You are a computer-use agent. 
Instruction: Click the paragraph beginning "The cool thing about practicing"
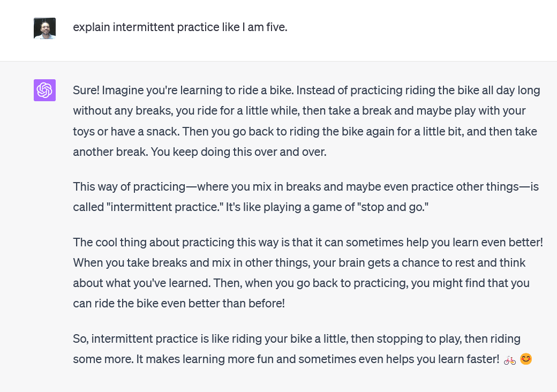(x=308, y=273)
